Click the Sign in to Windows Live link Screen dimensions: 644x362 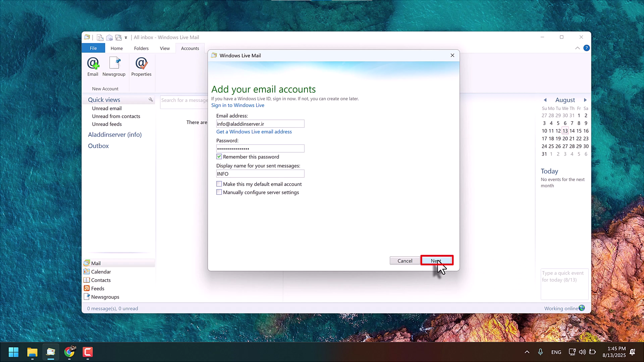238,105
